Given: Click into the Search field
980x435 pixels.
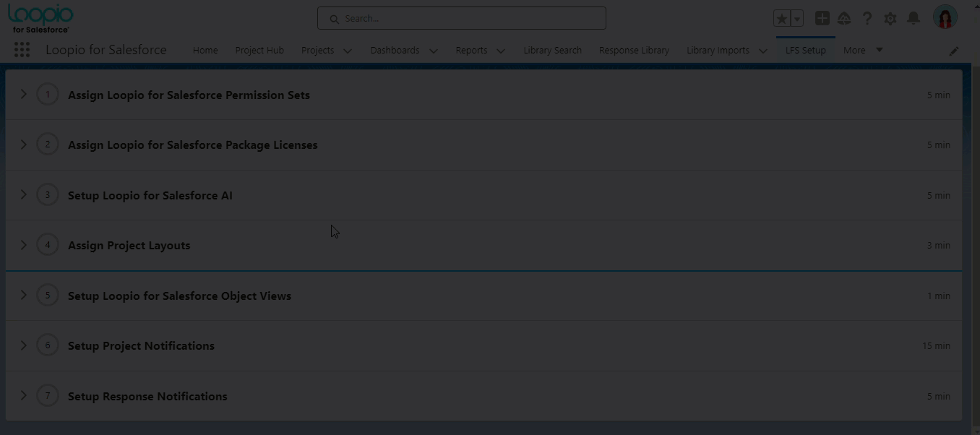Looking at the screenshot, I should [x=462, y=18].
